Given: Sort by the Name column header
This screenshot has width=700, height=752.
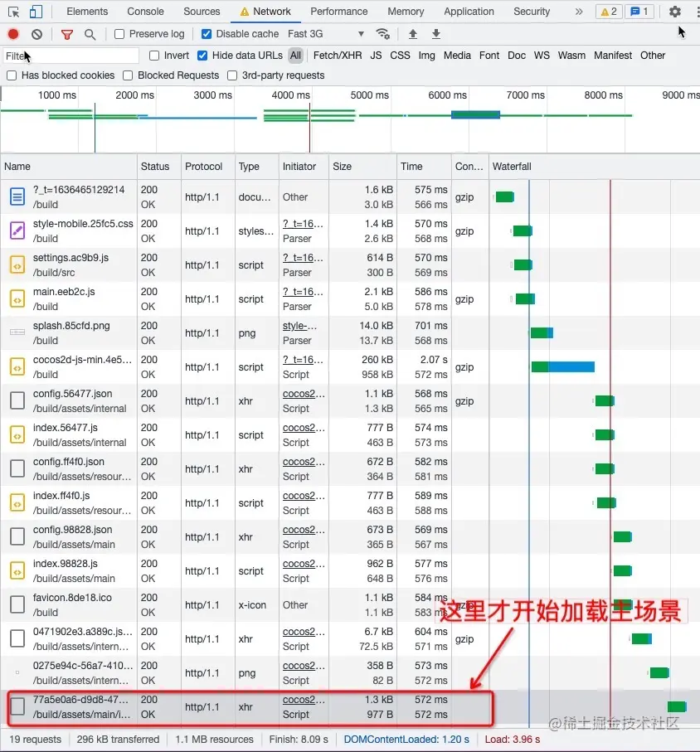Looking at the screenshot, I should pyautogui.click(x=69, y=167).
